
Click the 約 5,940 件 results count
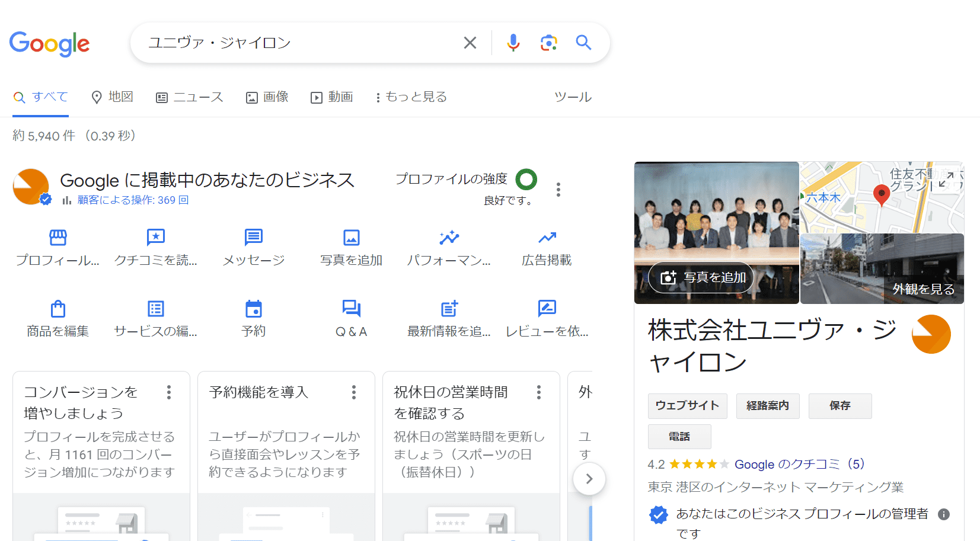44,136
